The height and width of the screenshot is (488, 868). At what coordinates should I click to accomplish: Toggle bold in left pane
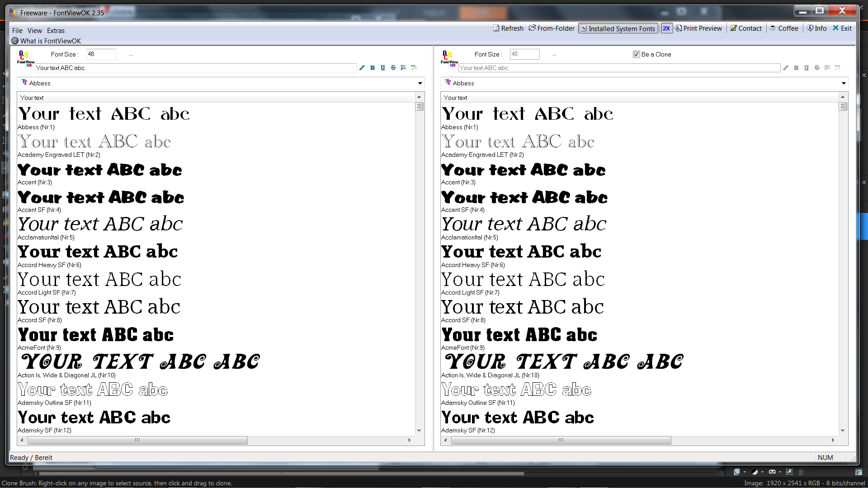click(373, 68)
